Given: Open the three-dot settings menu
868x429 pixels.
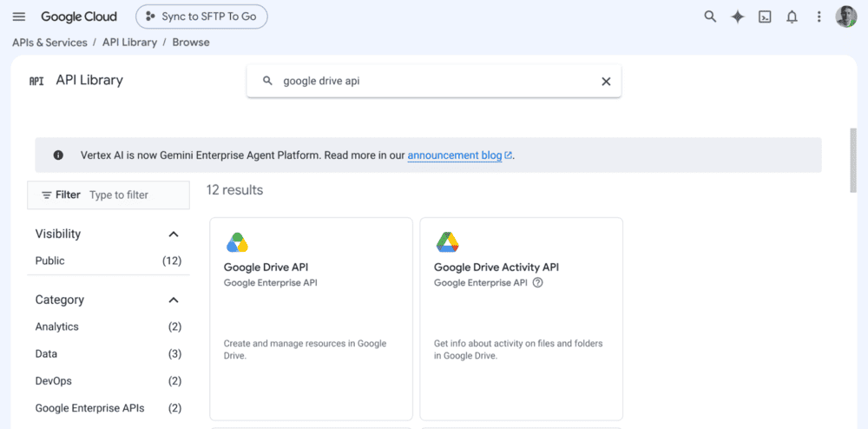Looking at the screenshot, I should coord(819,16).
